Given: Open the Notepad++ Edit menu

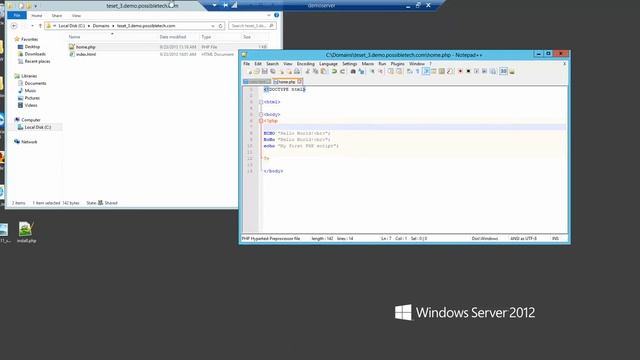Looking at the screenshot, I should [258, 64].
